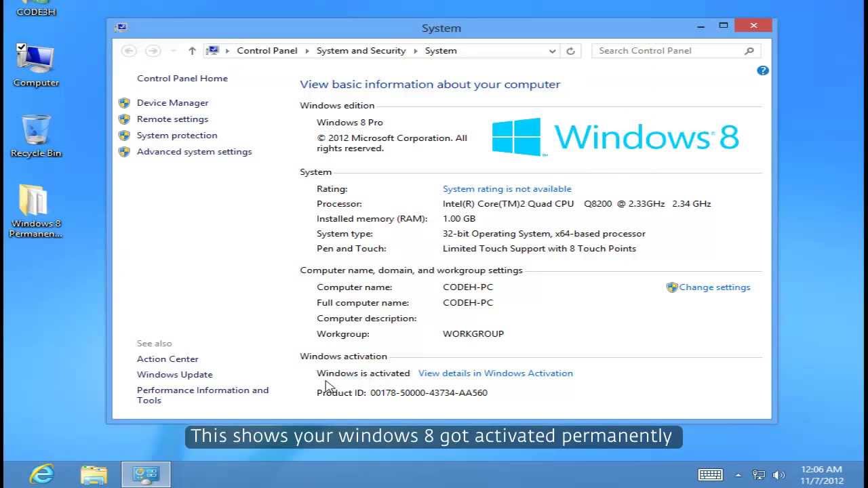Open Performance Information and Tools link
This screenshot has width=868, height=488.
(203, 395)
